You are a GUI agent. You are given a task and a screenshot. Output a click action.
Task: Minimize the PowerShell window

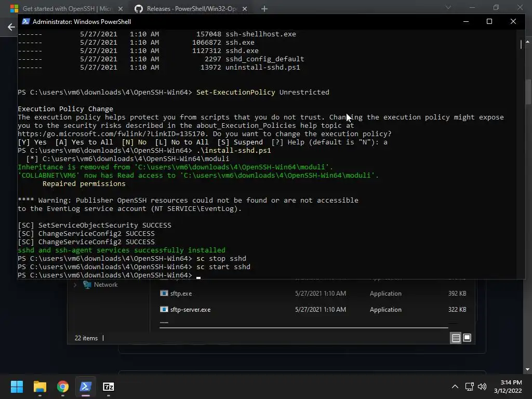click(466, 21)
